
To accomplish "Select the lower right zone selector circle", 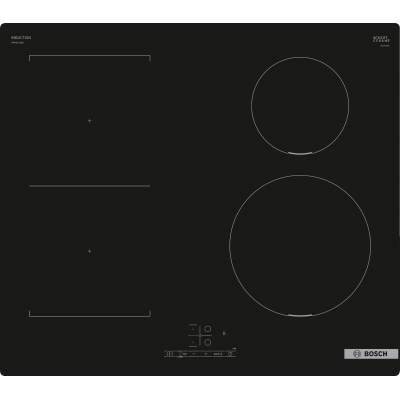I will click(x=208, y=342).
